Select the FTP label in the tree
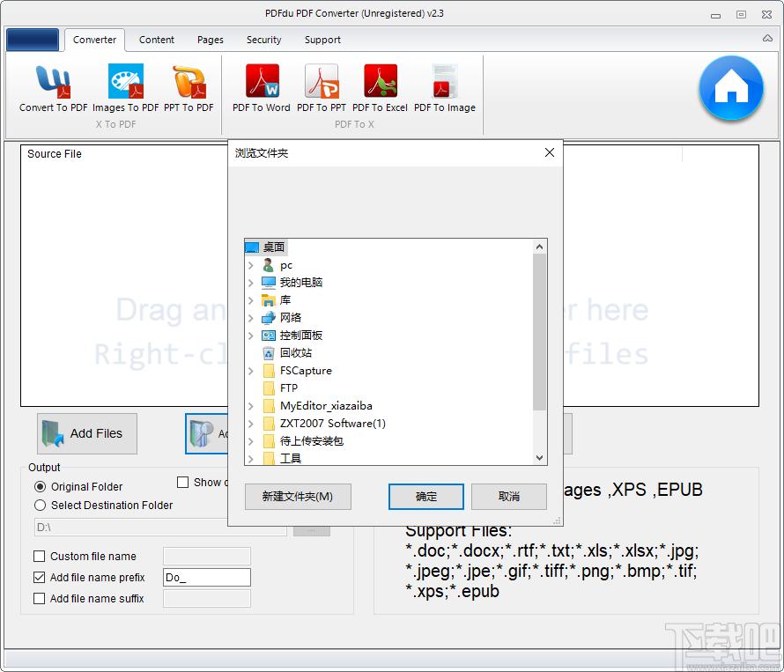This screenshot has height=672, width=784. [x=289, y=388]
